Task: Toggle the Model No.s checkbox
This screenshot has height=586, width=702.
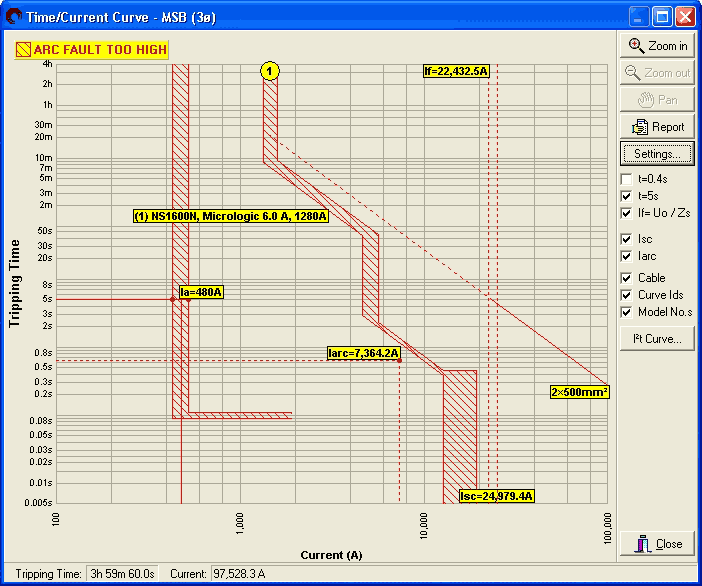Action: click(627, 312)
